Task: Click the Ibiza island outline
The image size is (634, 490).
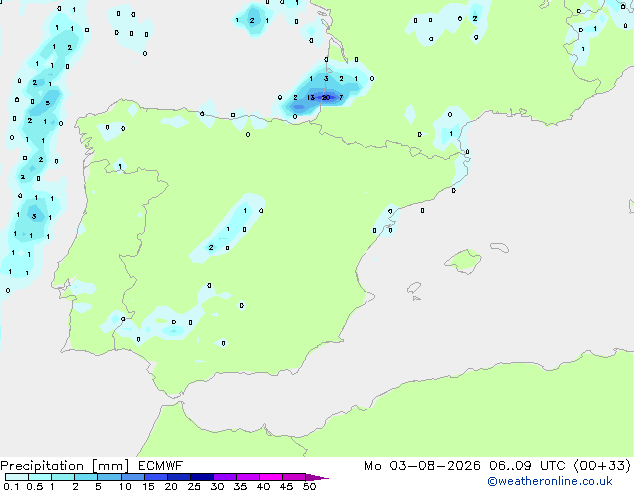Action: (414, 289)
